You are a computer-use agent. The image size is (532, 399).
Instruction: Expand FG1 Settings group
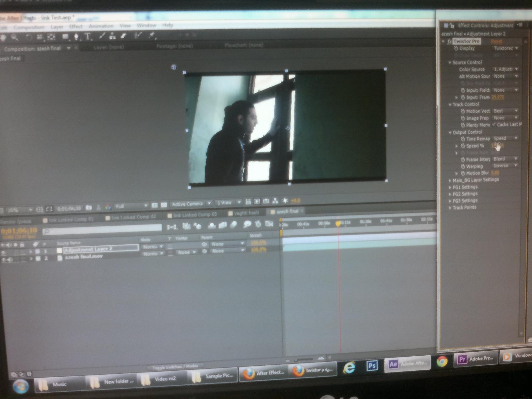coord(450,187)
